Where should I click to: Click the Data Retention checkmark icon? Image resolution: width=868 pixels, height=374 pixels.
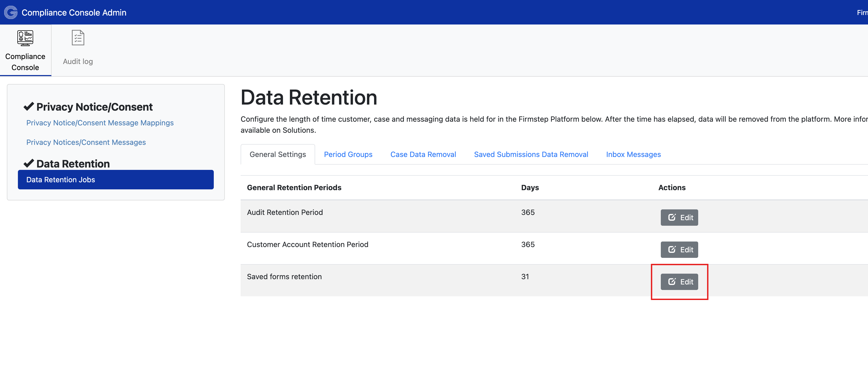click(x=29, y=164)
